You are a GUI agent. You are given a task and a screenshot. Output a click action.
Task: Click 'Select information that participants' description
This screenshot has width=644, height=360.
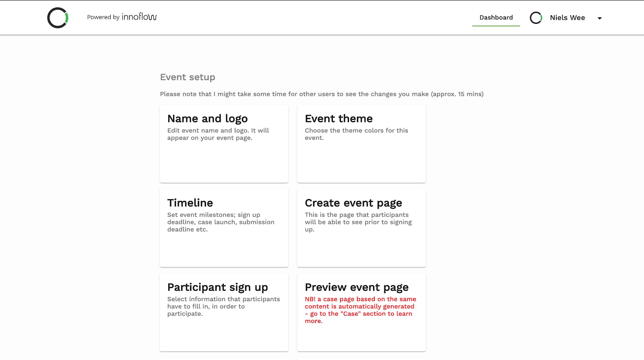click(223, 306)
